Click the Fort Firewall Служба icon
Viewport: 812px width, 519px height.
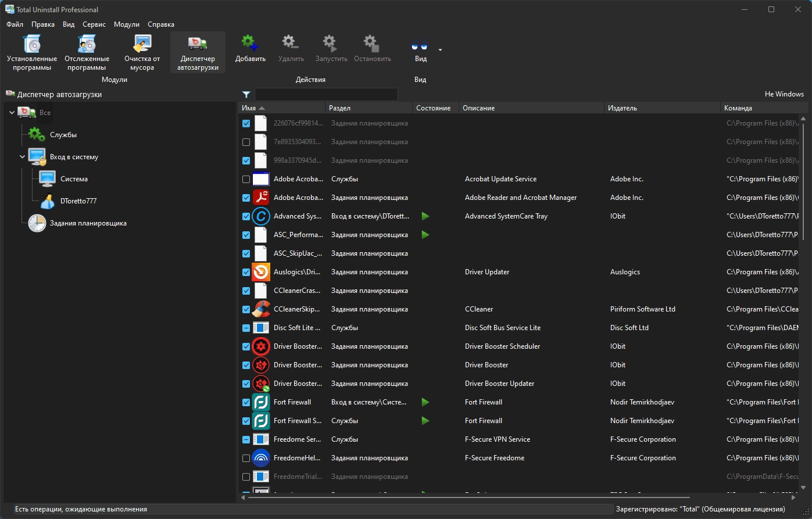click(261, 421)
